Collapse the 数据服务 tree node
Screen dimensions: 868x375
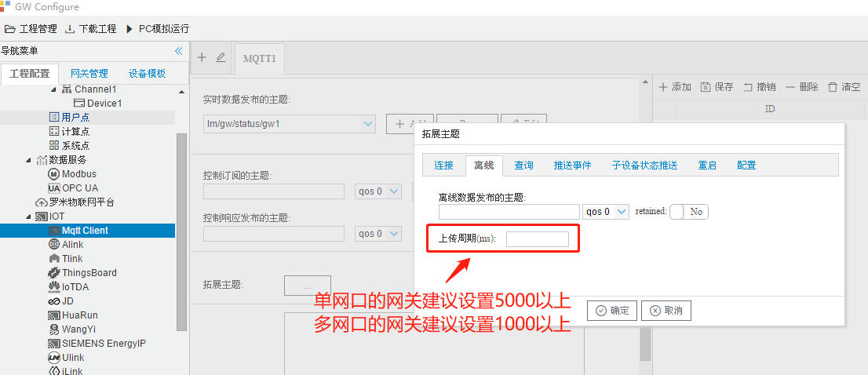click(x=29, y=160)
